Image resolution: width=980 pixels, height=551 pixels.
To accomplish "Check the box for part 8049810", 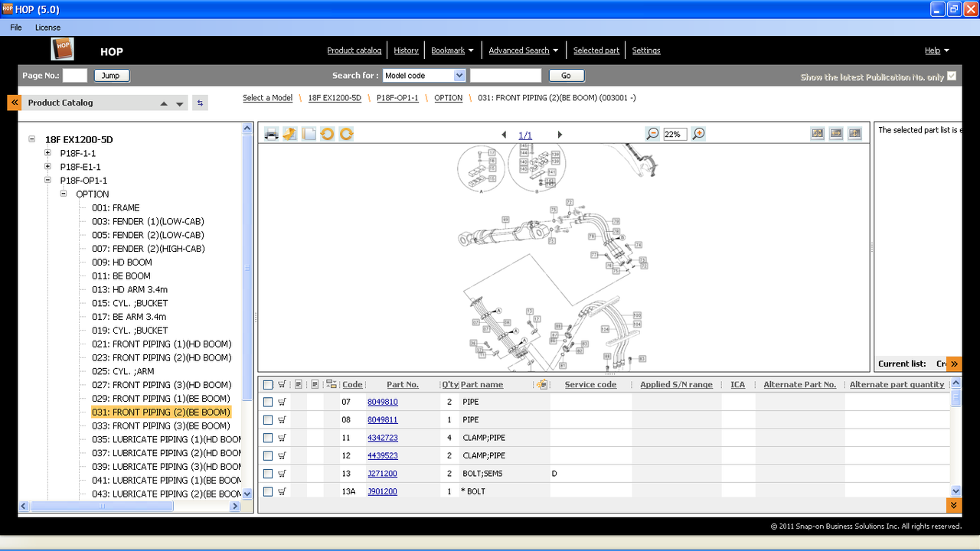I will [268, 403].
